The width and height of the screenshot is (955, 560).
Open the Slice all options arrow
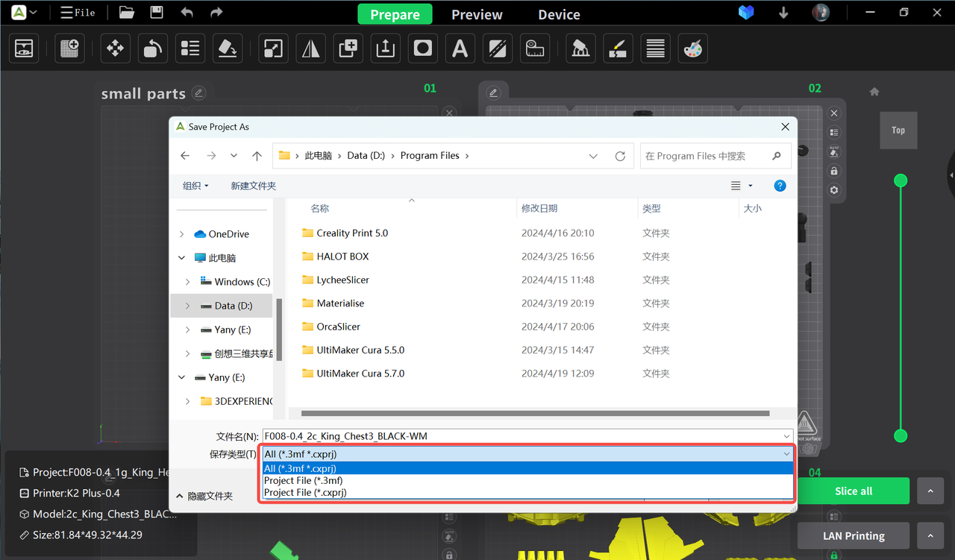coord(930,491)
